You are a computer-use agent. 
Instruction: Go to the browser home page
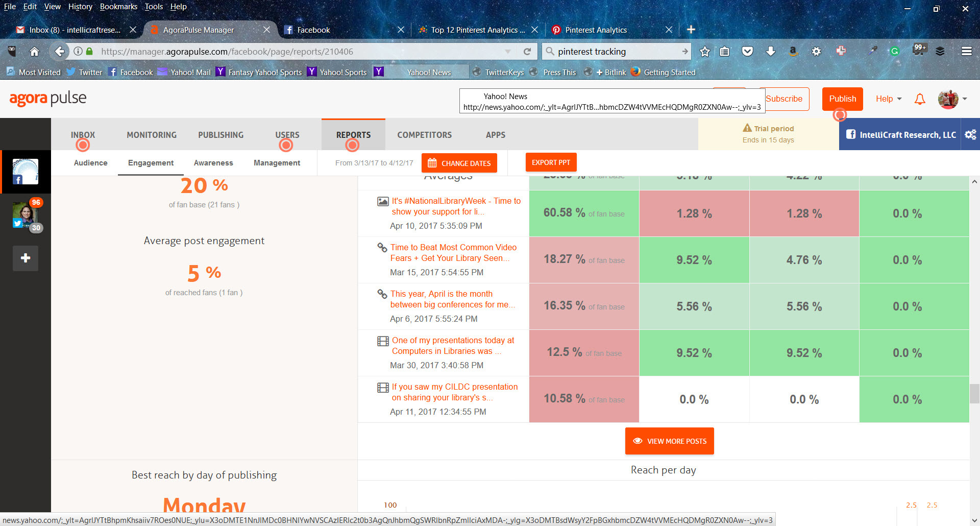pos(34,52)
